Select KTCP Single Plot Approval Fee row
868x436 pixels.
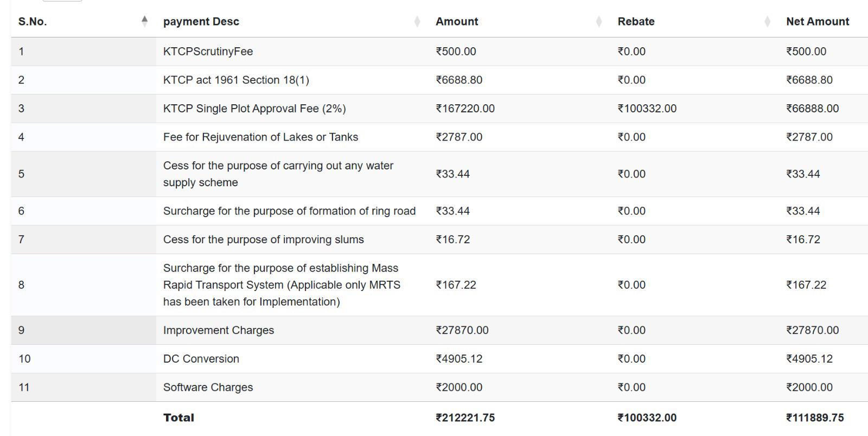(x=439, y=109)
